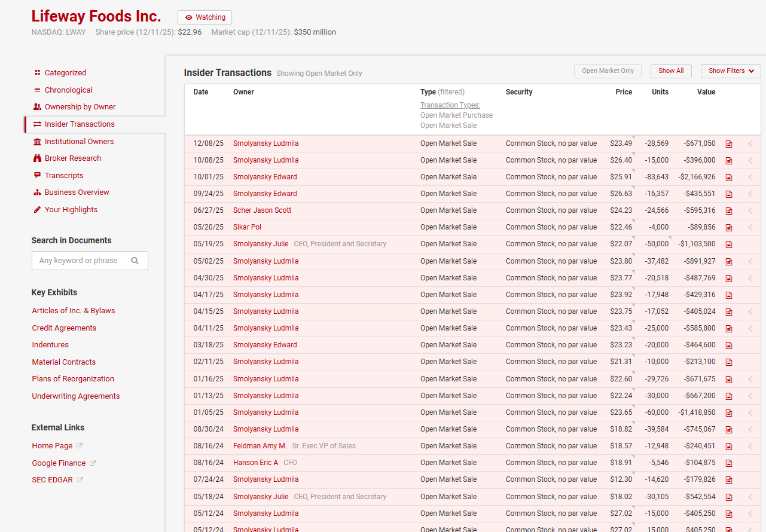
Task: Focus the Any keyword or phrase search field
Action: pos(90,261)
